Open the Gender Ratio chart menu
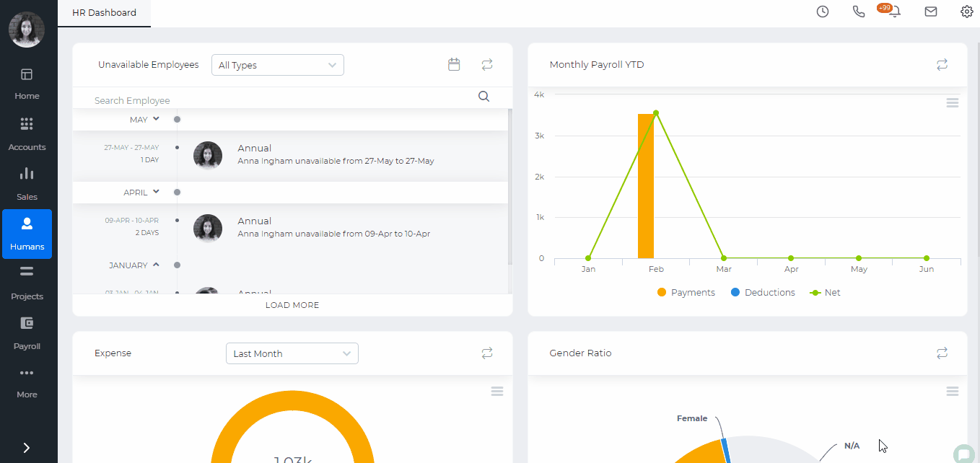This screenshot has width=980, height=463. [x=953, y=391]
